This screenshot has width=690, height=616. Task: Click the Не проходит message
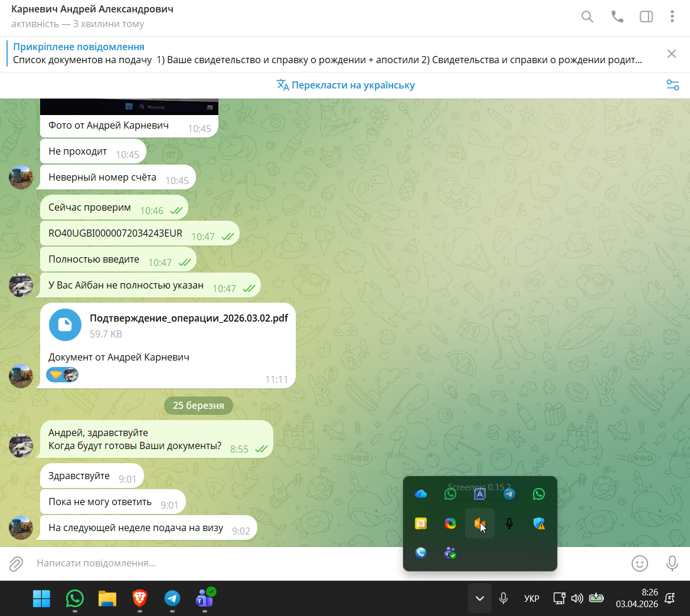[x=93, y=152]
